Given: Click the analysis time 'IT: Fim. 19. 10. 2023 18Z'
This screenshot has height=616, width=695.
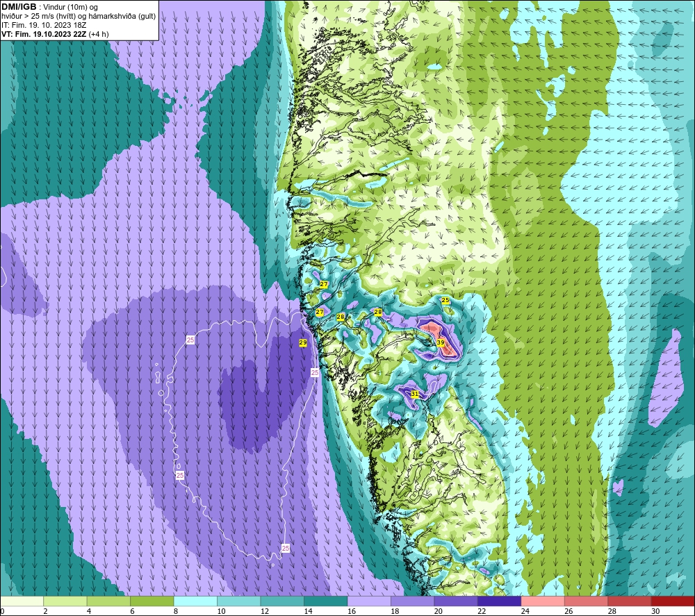Looking at the screenshot, I should (x=43, y=25).
